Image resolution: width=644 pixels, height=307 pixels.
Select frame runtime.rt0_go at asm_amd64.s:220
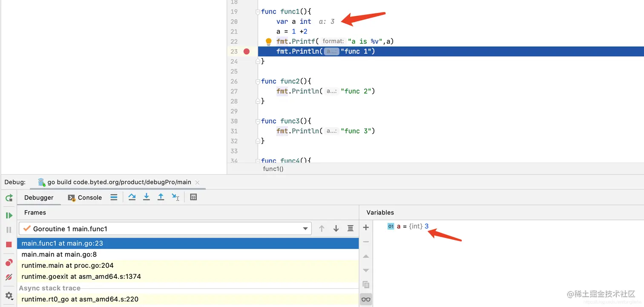point(188,299)
